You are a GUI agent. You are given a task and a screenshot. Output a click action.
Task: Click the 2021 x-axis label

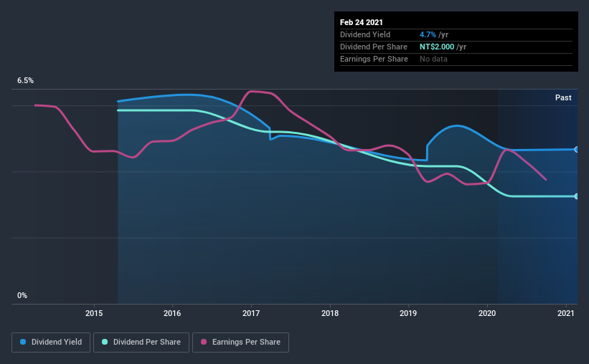pos(566,313)
